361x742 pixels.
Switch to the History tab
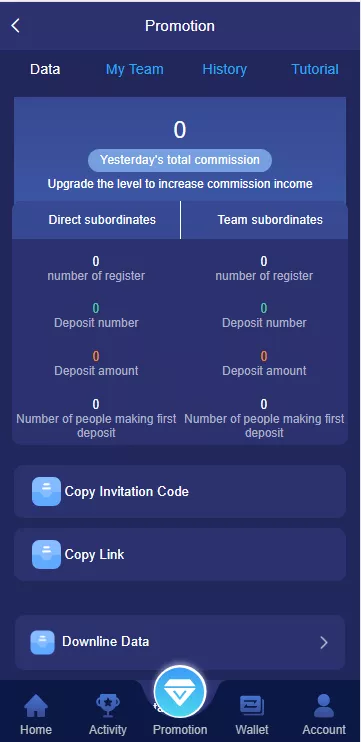(x=225, y=69)
